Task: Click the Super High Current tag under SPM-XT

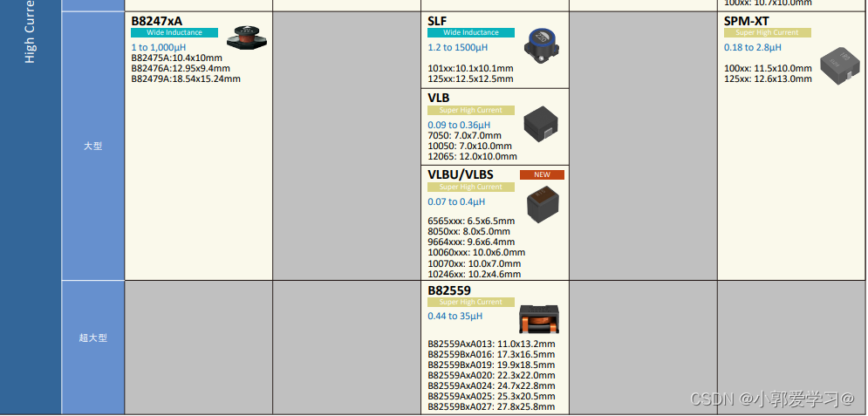Action: [768, 32]
